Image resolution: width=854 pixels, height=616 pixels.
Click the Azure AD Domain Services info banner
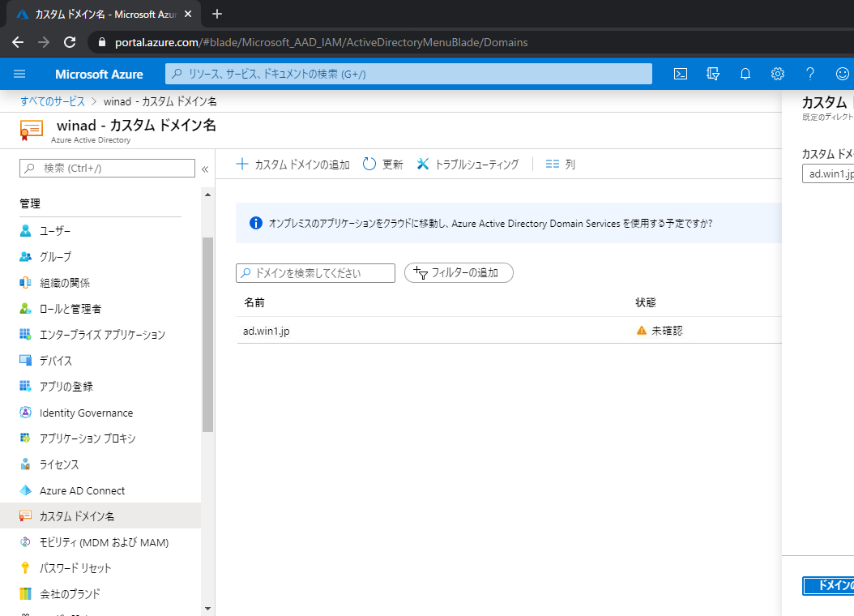[x=509, y=224]
